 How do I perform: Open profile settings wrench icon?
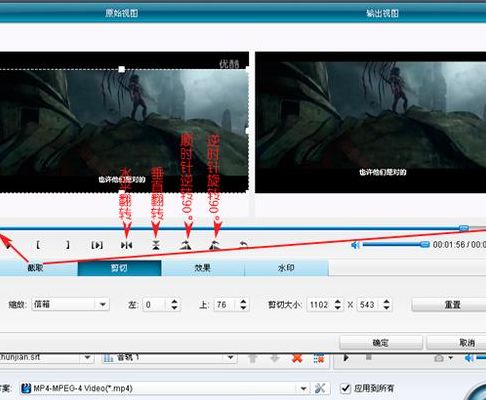pyautogui.click(x=320, y=388)
